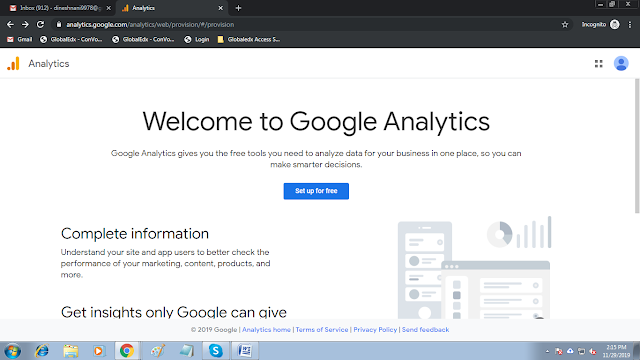
Task: Click the Welcome to Google Analytics heading
Action: tap(316, 121)
